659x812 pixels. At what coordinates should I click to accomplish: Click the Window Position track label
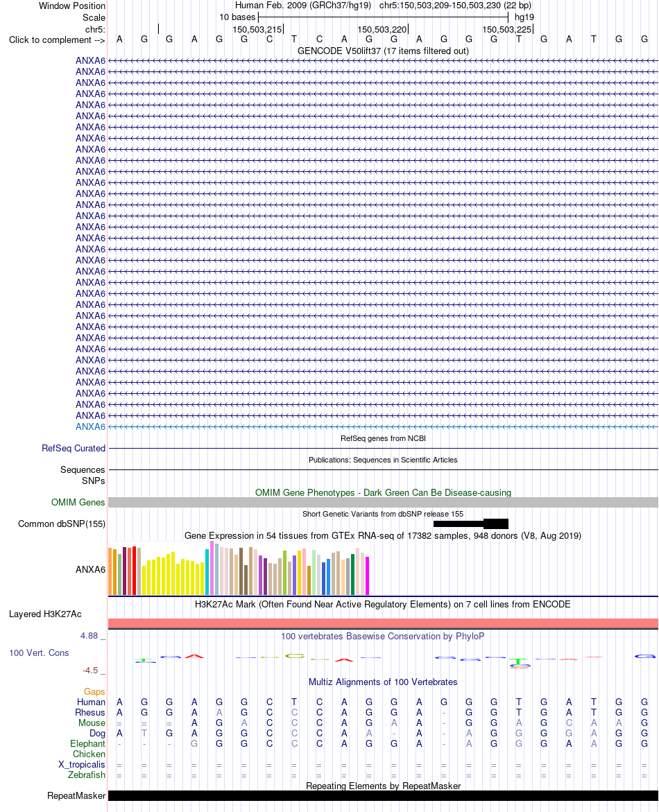click(72, 6)
